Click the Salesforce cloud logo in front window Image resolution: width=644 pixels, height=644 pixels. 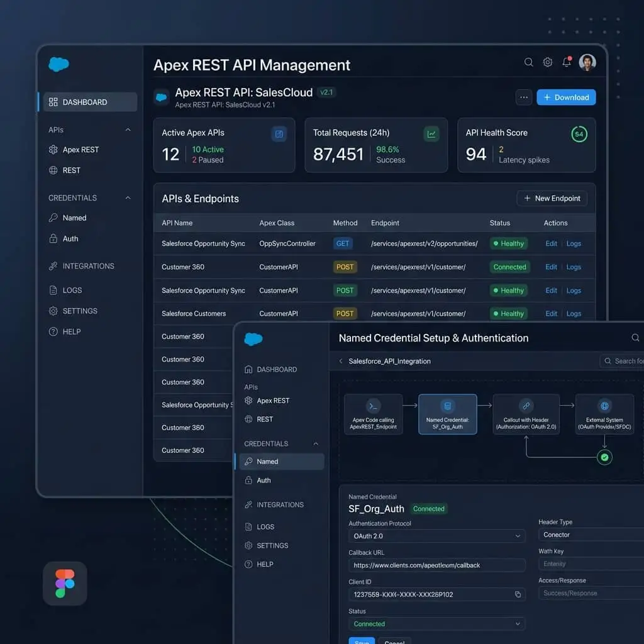[x=253, y=339]
